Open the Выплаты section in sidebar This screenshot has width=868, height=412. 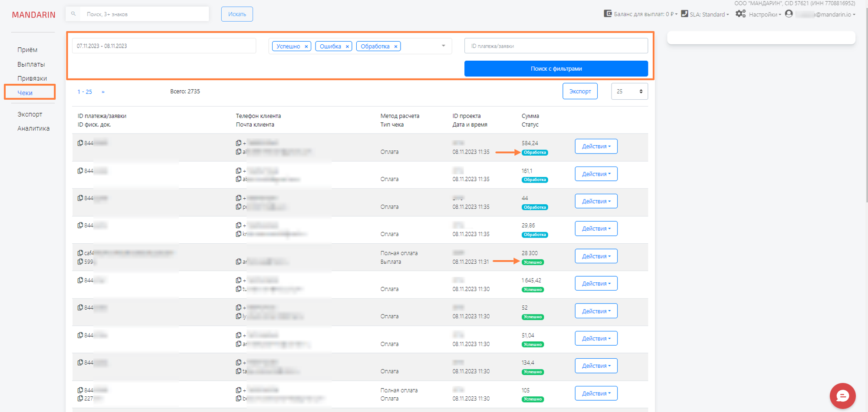click(31, 64)
